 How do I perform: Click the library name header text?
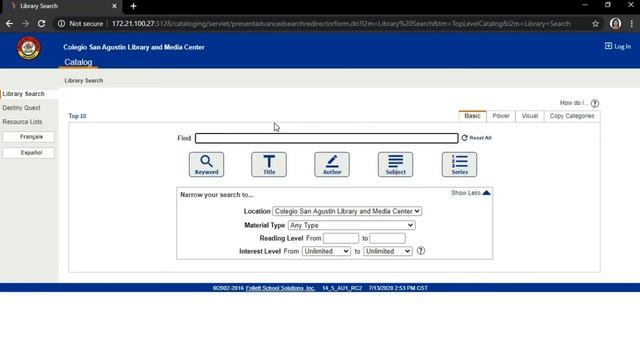pos(134,47)
